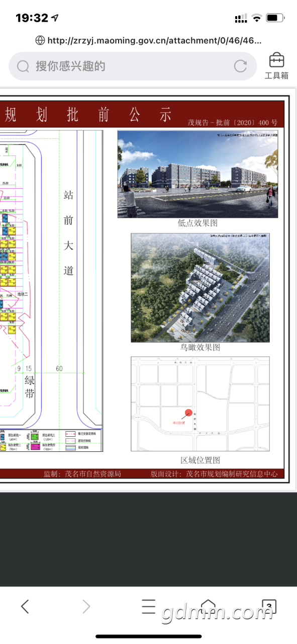
Task: Tap the red location marker on map
Action: click(188, 413)
